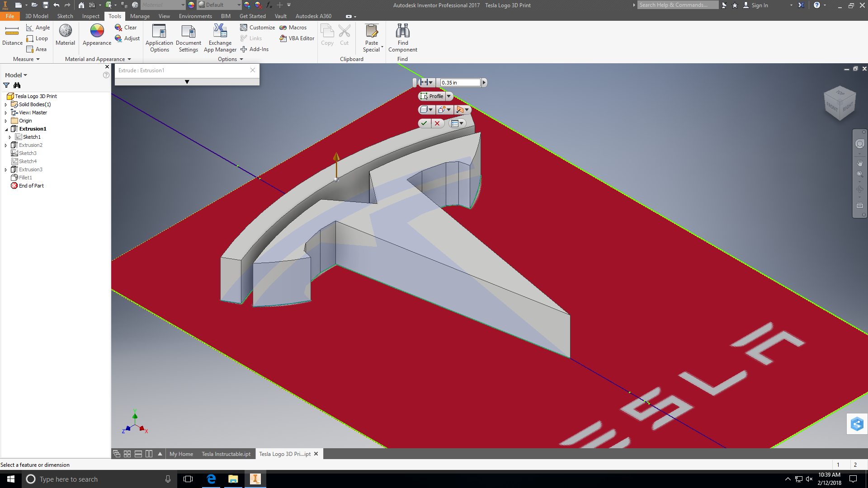Expand the Origin folder node
This screenshot has width=868, height=488.
[x=6, y=121]
